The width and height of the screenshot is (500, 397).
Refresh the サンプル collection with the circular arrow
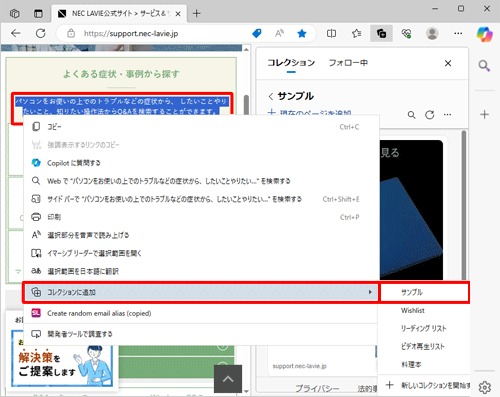430,115
